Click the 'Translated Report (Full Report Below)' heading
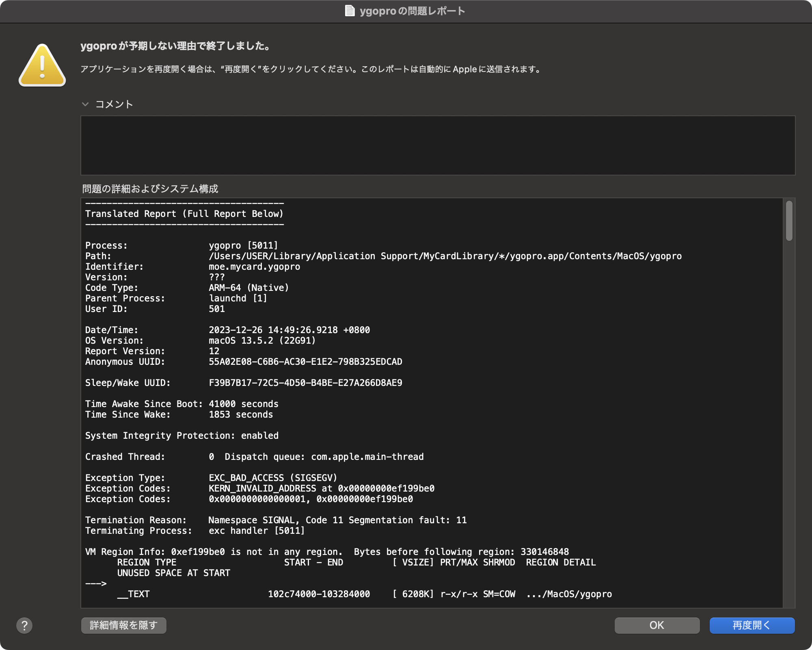The height and width of the screenshot is (650, 812). coord(184,214)
